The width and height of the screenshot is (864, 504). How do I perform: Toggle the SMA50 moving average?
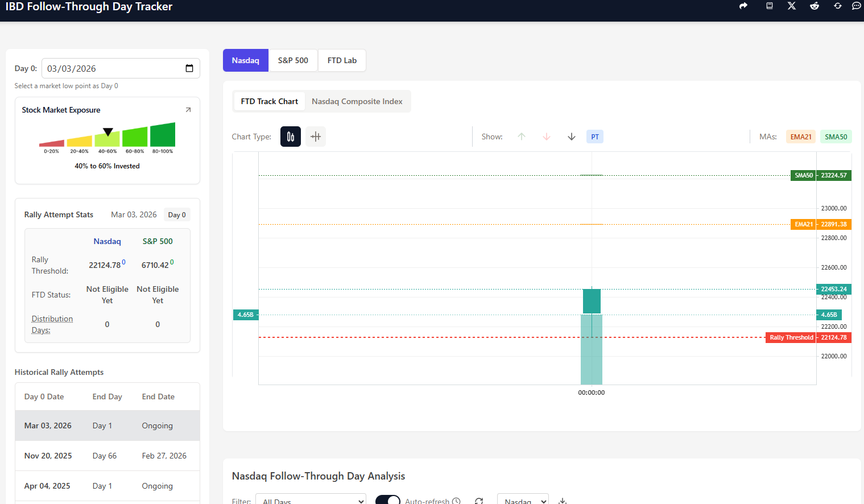[836, 137]
